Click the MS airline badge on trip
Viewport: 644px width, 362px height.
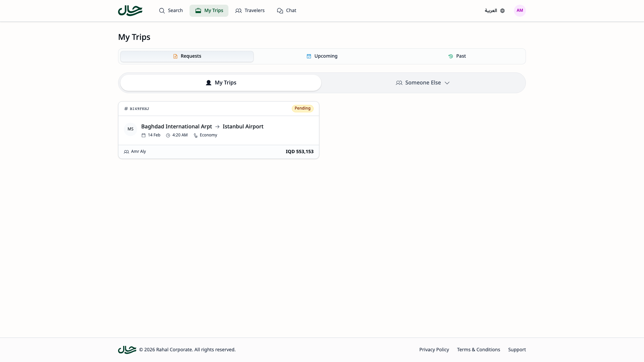pos(130,129)
